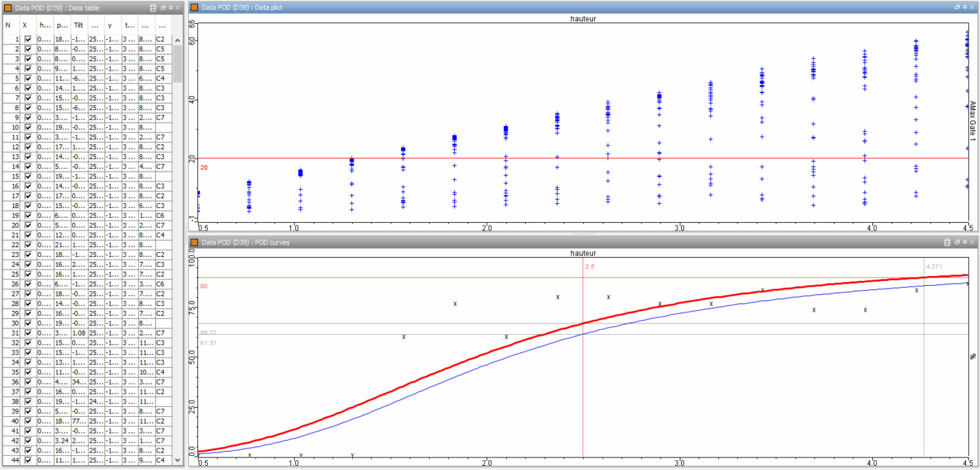Image resolution: width=980 pixels, height=470 pixels.
Task: Float the Data plot panel window
Action: pos(957,7)
